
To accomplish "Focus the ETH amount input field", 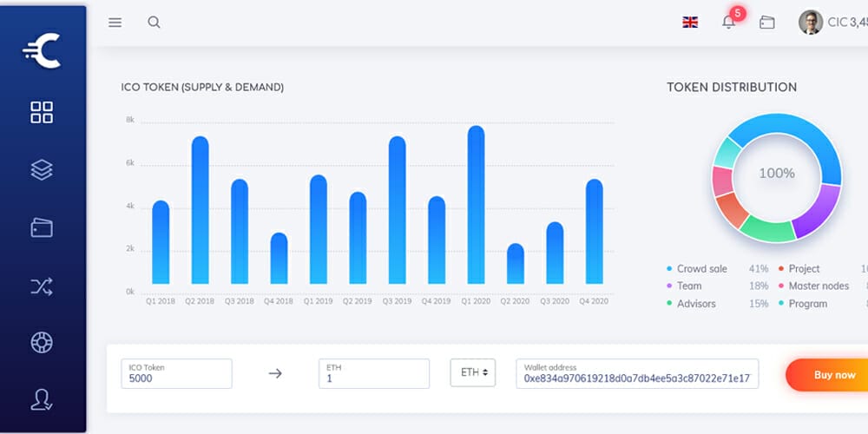I will (x=373, y=373).
